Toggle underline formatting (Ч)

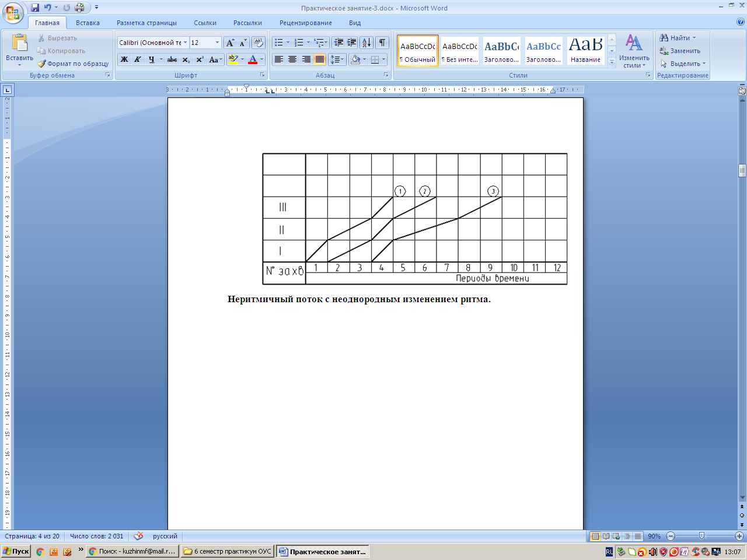151,60
